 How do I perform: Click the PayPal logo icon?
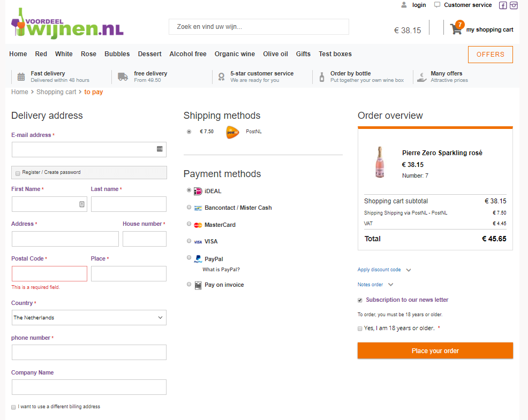[x=198, y=259]
